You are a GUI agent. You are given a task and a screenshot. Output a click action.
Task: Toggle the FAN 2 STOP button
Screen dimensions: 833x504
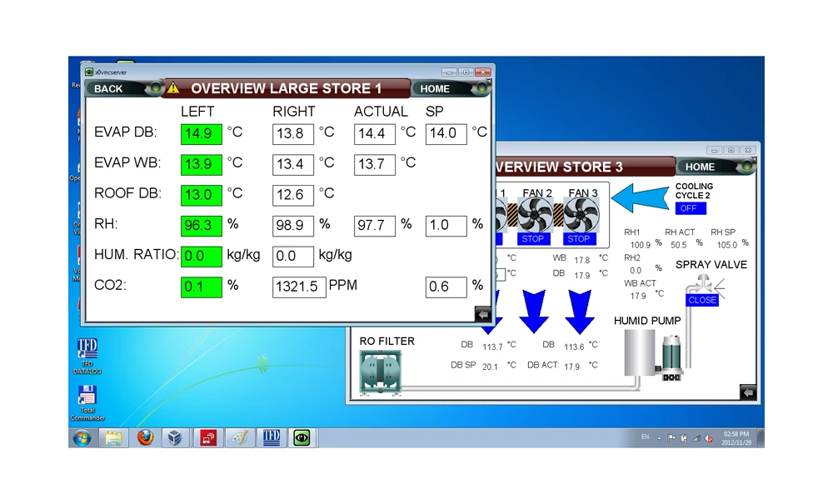(532, 239)
